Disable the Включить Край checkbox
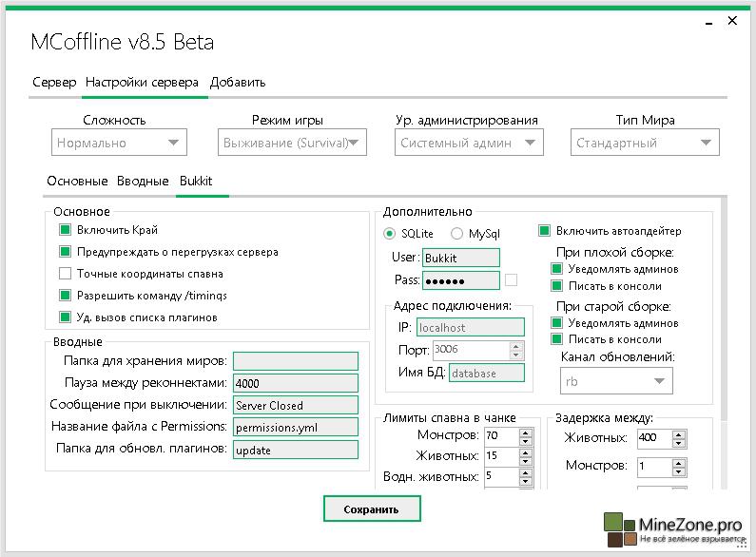 [x=66, y=230]
